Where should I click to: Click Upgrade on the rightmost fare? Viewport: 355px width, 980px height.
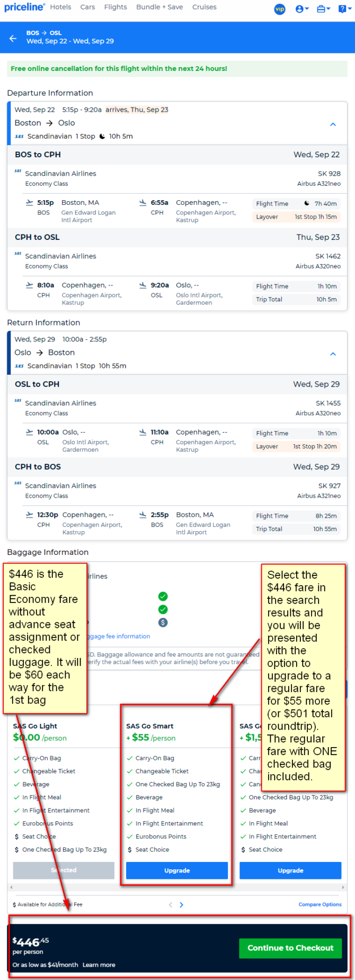coord(290,870)
